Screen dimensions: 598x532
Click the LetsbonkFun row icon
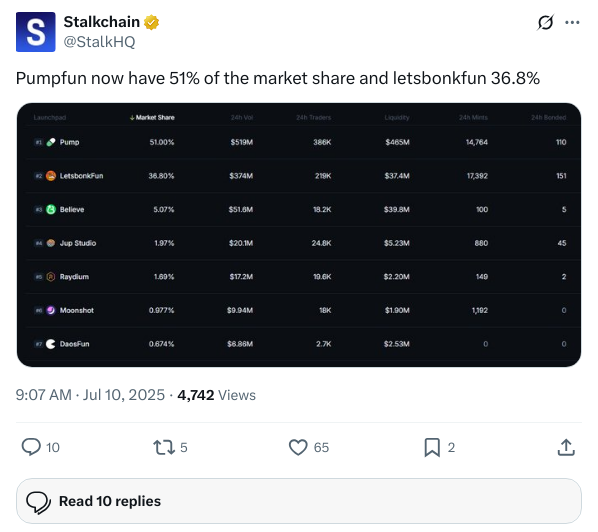pyautogui.click(x=51, y=176)
